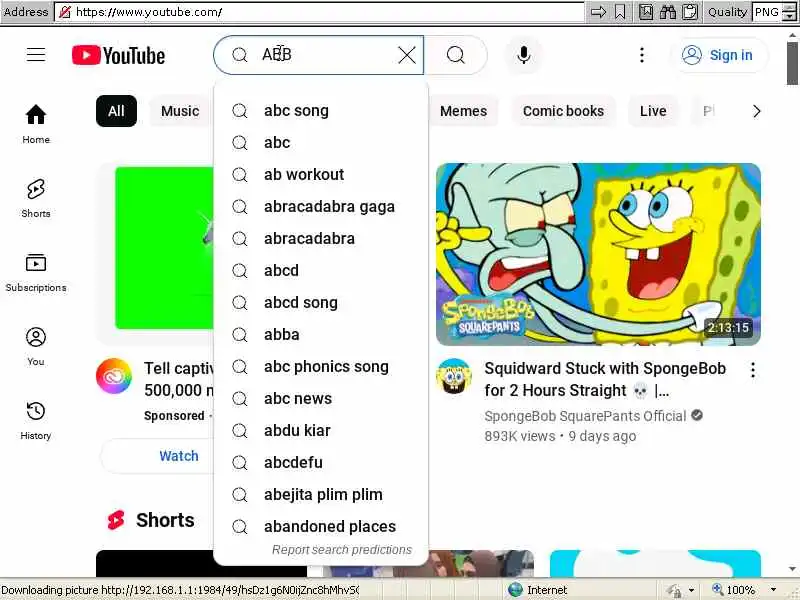
Task: Click Report search predictions link
Action: [342, 549]
